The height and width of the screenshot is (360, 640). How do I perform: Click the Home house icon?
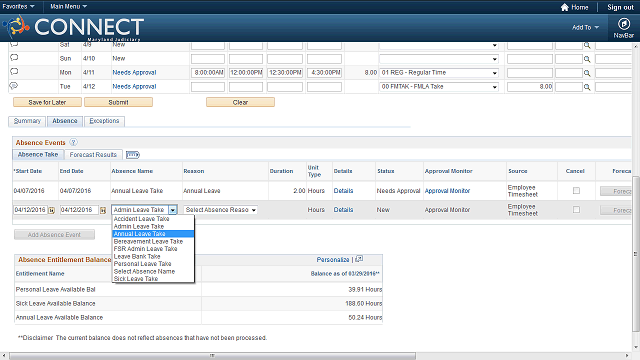(564, 7)
